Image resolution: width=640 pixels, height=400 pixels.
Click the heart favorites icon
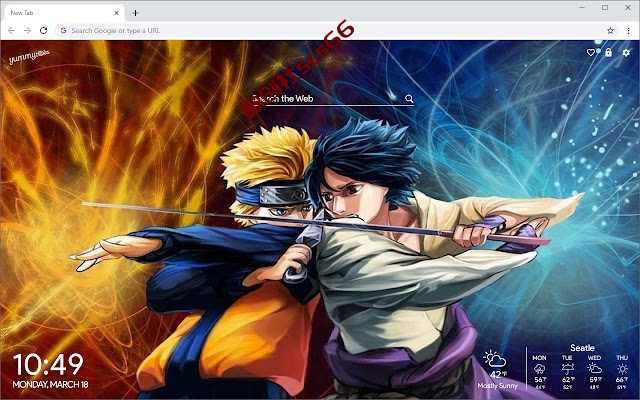591,53
